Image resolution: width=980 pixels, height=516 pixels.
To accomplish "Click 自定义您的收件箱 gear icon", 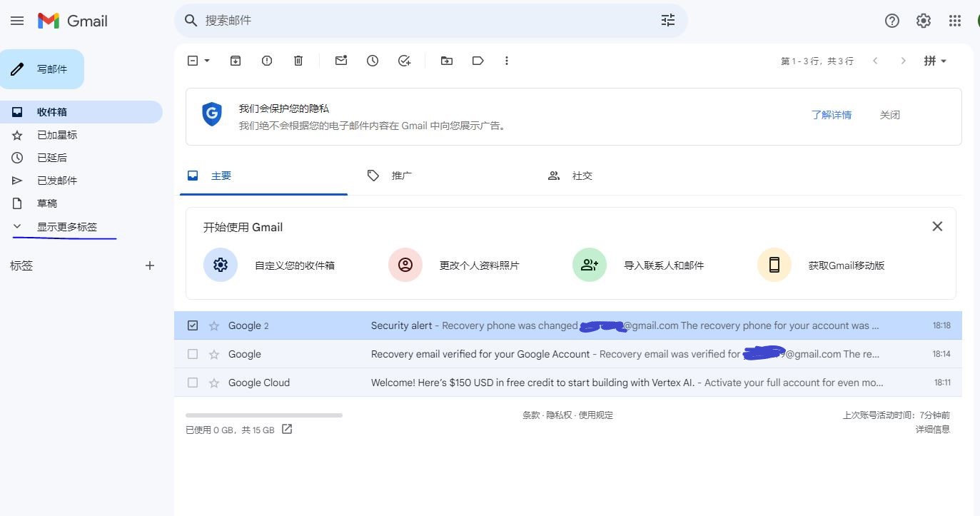I will coord(221,265).
